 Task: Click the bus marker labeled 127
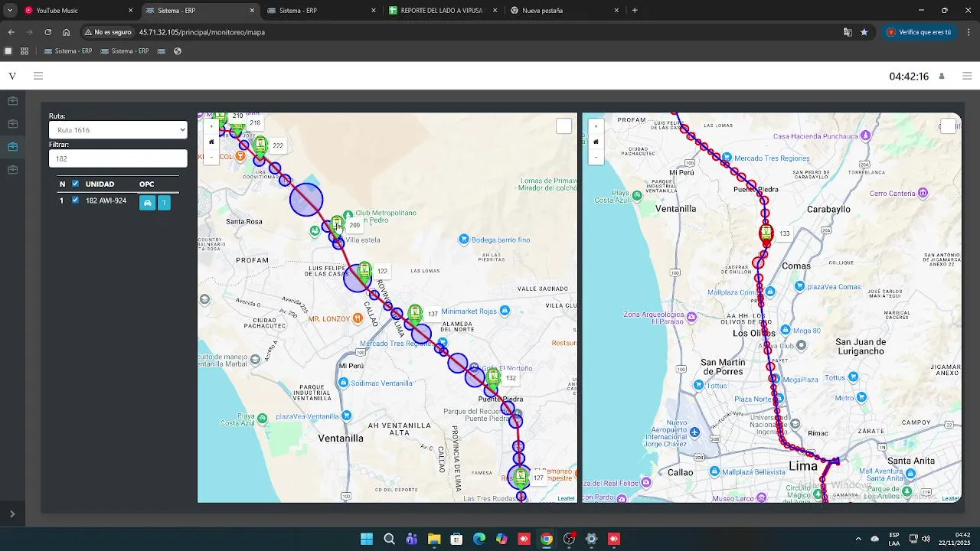521,478
